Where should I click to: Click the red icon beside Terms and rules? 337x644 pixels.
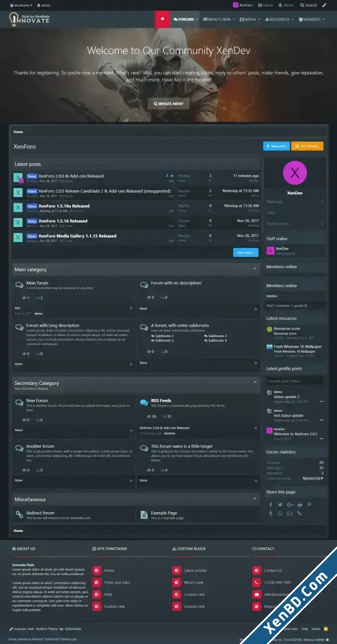96,582
